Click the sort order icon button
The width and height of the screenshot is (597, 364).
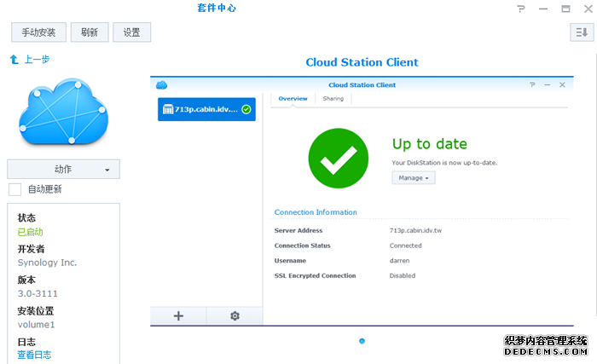point(582,32)
